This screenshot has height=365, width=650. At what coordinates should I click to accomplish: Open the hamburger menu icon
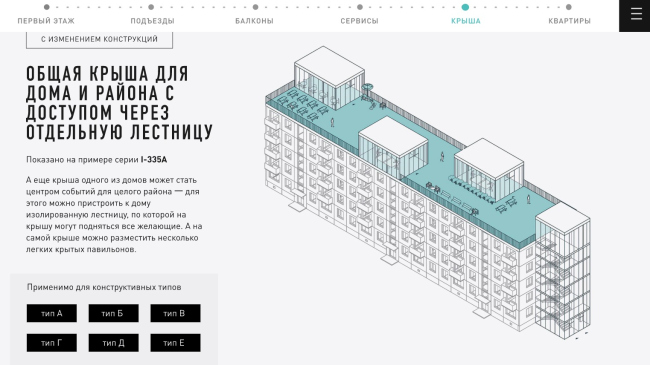(635, 14)
